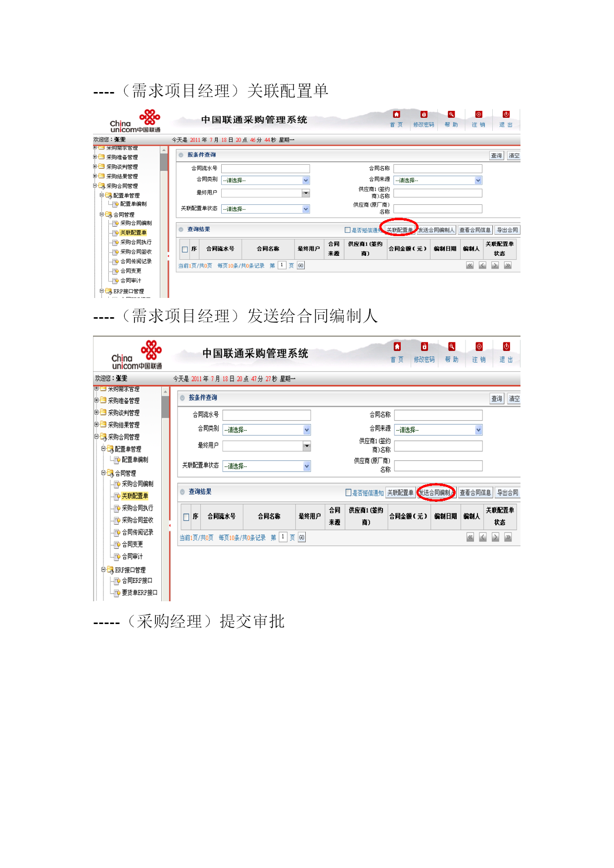Go to first page arrow in upper screenshot

coord(470,265)
